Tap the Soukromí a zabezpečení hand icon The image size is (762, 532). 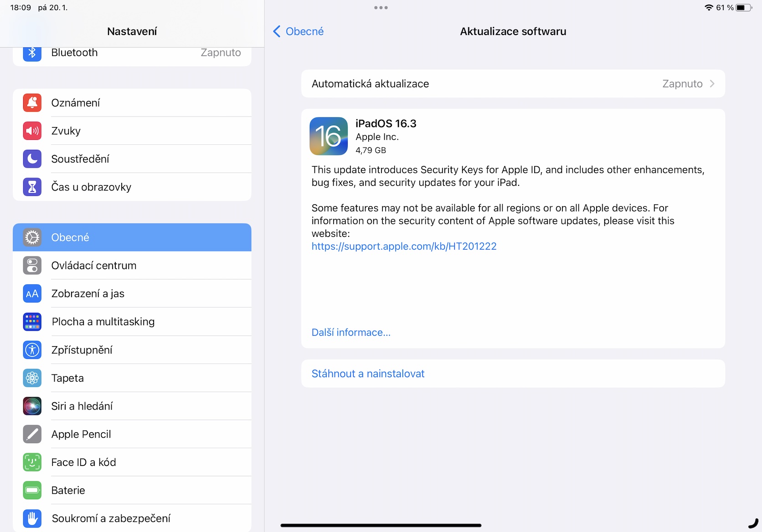32,518
